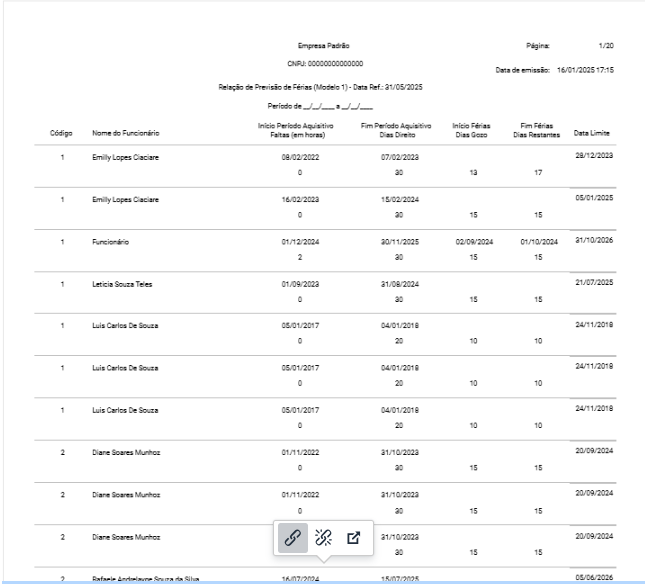This screenshot has width=645, height=585.
Task: Click the report title 'Relação de Previsão de Férias'
Action: pos(322,87)
